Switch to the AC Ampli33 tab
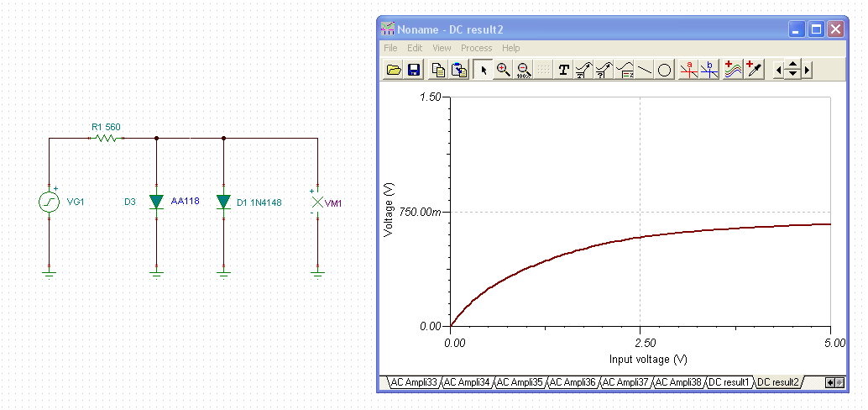 point(414,382)
